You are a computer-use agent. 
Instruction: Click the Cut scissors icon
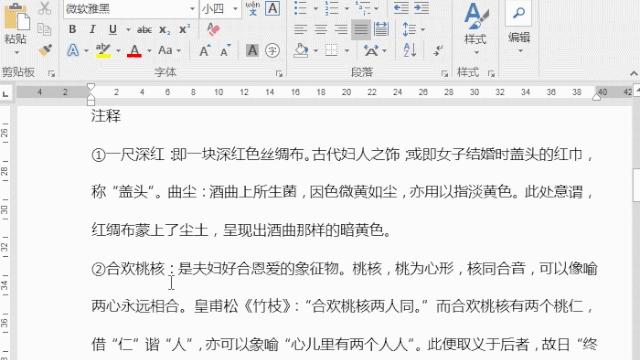coord(44,8)
